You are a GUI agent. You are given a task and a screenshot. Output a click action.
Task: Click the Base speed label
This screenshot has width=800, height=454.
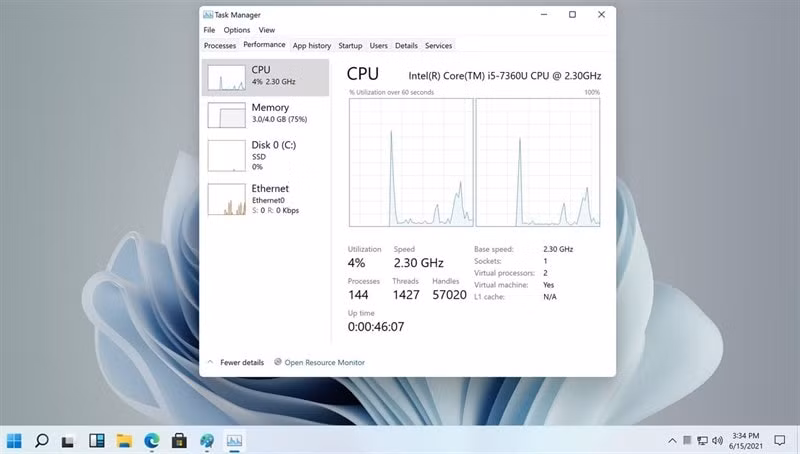pyautogui.click(x=493, y=249)
